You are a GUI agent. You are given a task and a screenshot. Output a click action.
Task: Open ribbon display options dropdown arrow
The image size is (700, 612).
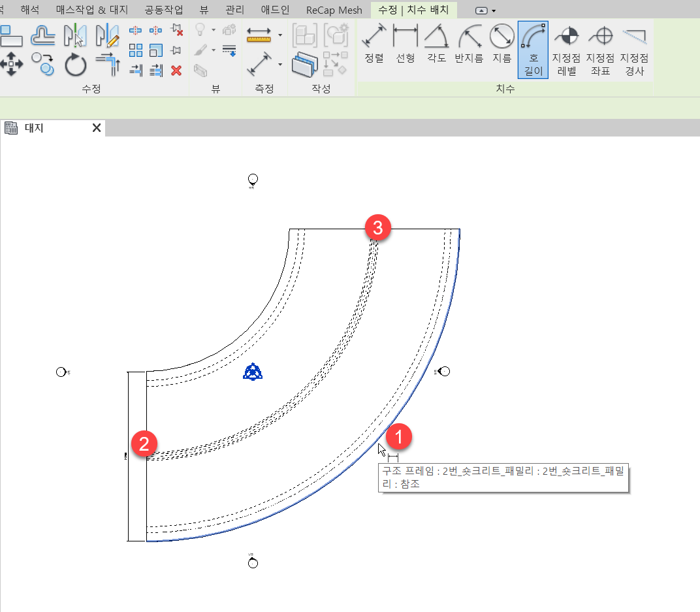pyautogui.click(x=494, y=10)
